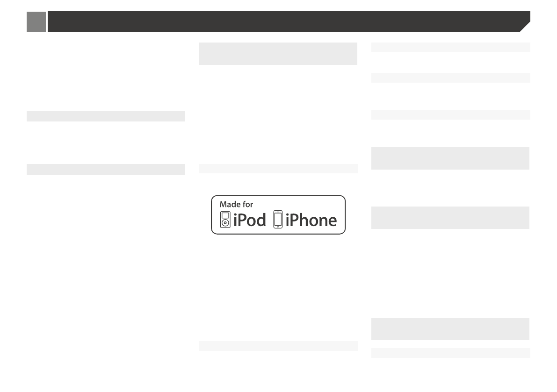The height and width of the screenshot is (392, 557).
Task: Click the iPod device icon in the badge
Action: click(x=225, y=219)
